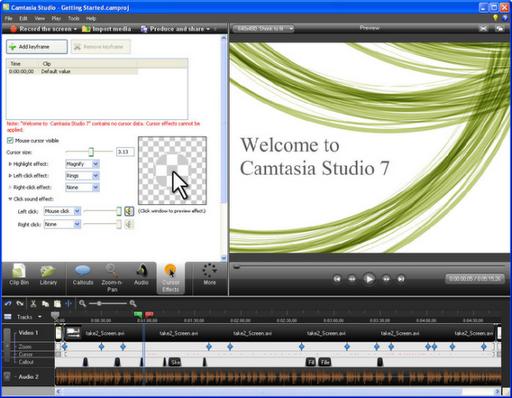
Task: Open the Edit menu
Action: pos(23,18)
